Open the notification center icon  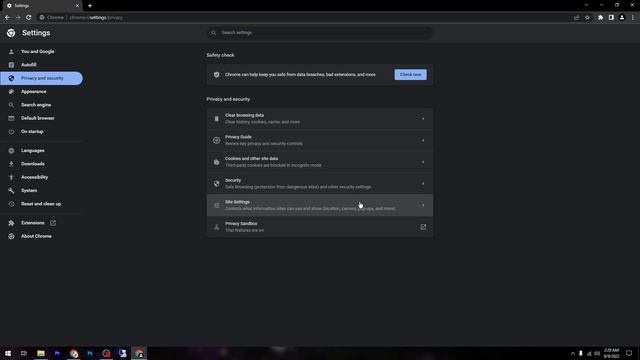629,353
